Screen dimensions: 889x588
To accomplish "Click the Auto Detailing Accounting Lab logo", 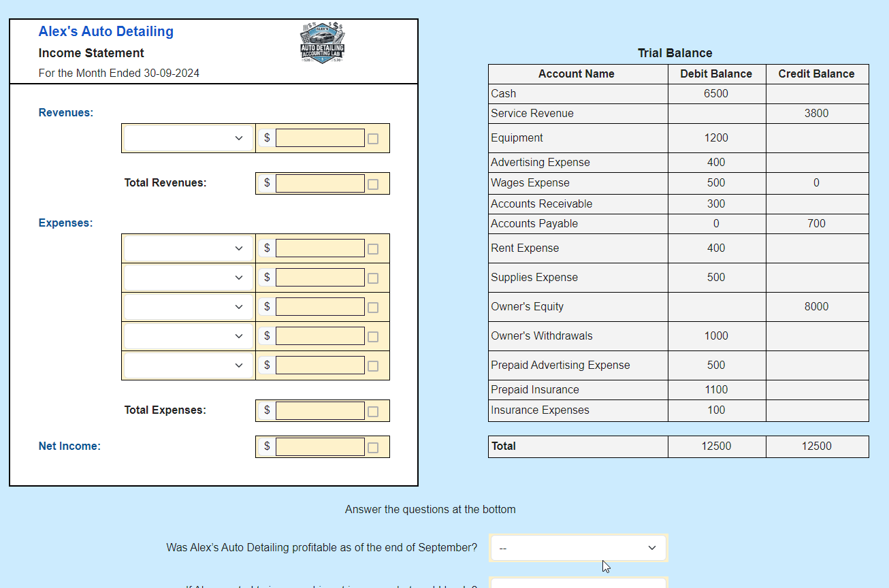I will pos(321,41).
